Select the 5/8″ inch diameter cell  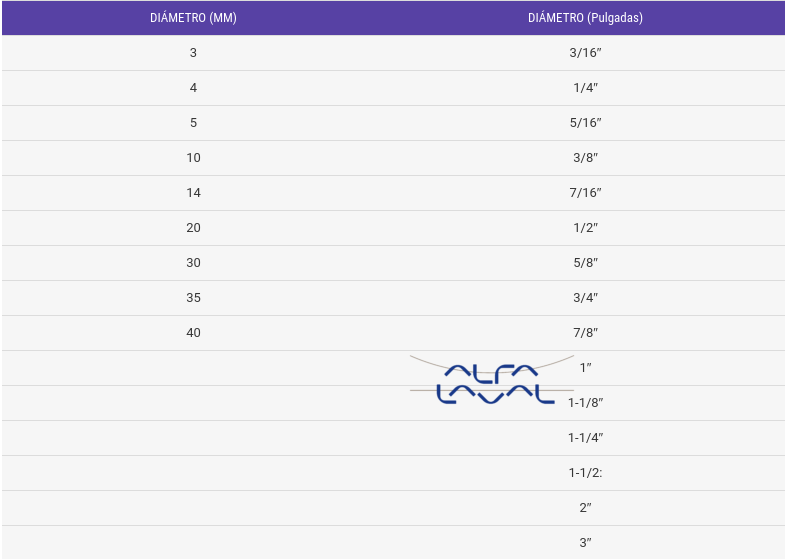[585, 263]
